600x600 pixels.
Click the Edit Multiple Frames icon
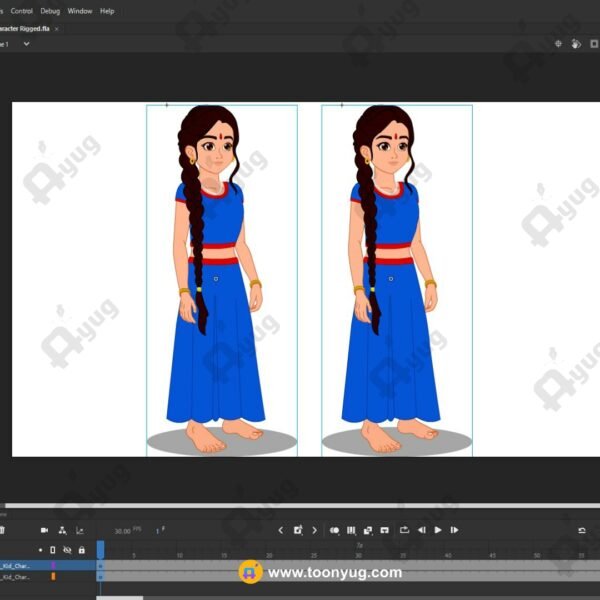click(351, 530)
